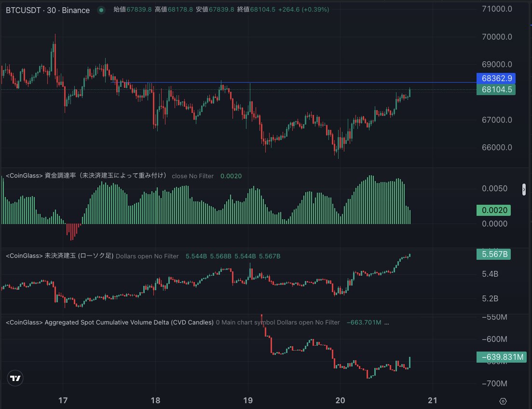Click the 0.0050 funding axis value
Screen dimensions: 532x409
(494, 188)
